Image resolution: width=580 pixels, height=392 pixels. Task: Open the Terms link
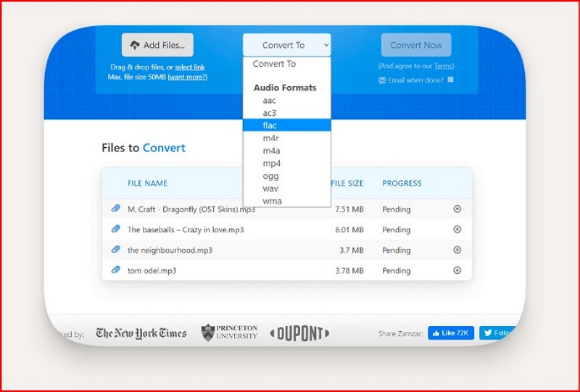pyautogui.click(x=443, y=66)
